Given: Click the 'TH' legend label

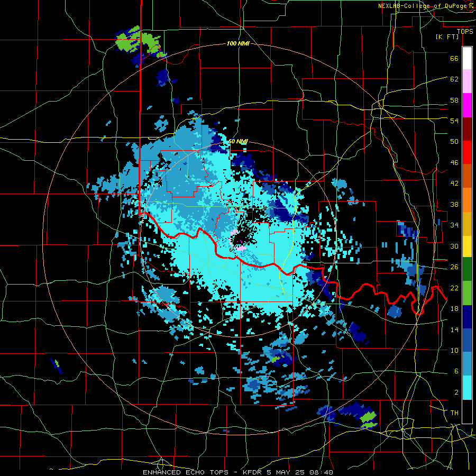Looking at the screenshot, I should coord(454,413).
